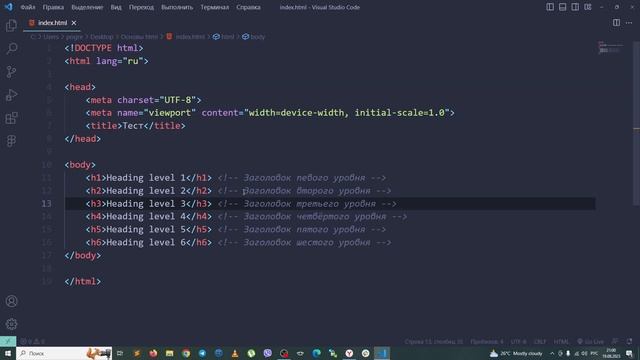Viewport: 640px width, 360px height.
Task: Click the Windows taskbar search box
Action: pos(64,353)
